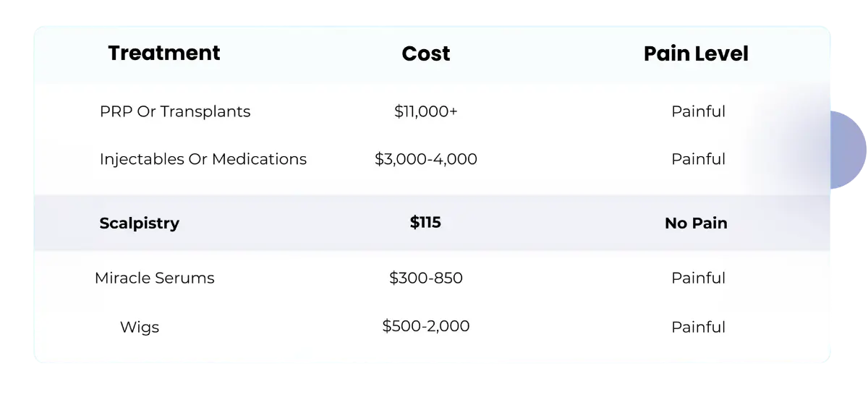Screen dimensions: 868x405
Task: Click Painful in the Wigs row
Action: click(698, 327)
